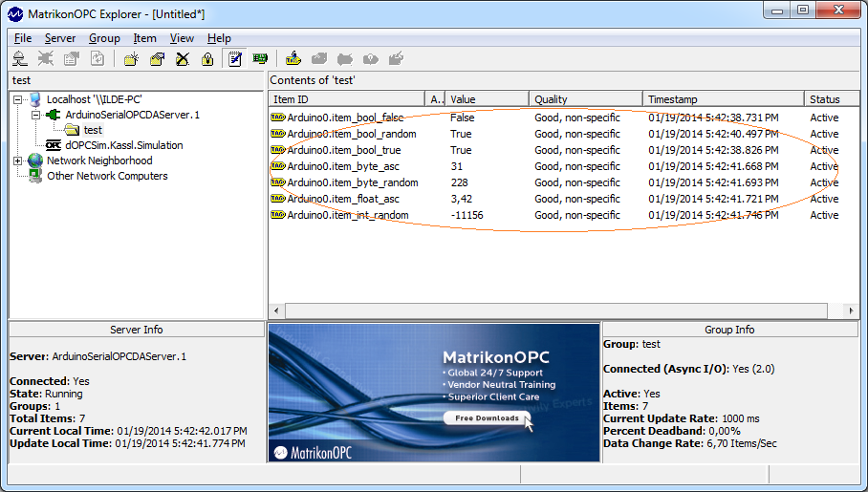The width and height of the screenshot is (868, 492).
Task: Delete group using the crossed folder icon
Action: click(183, 58)
